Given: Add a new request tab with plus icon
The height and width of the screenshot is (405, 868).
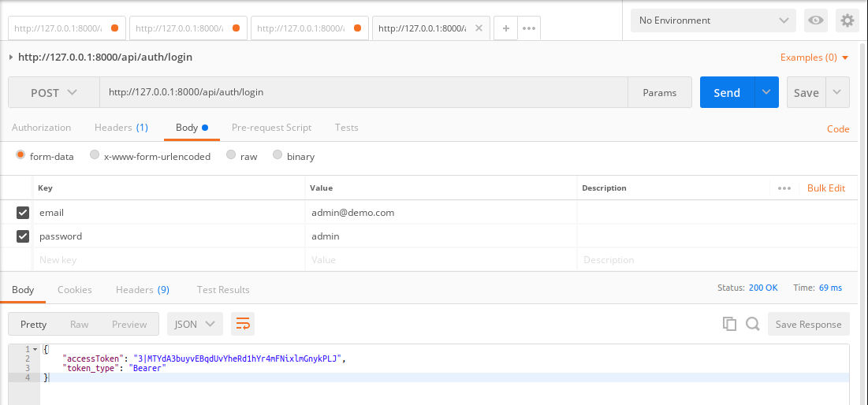Looking at the screenshot, I should (x=505, y=28).
